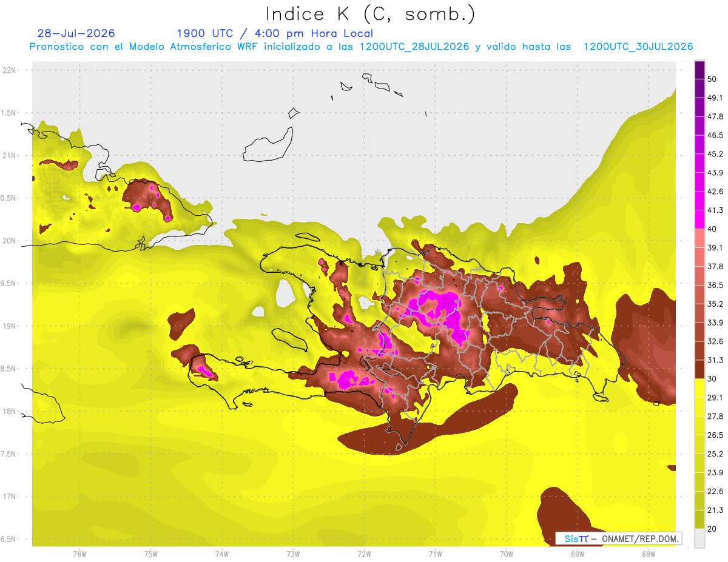Click the '19N' latitude axis label
Viewport: 728px width, 562px height.
click(x=10, y=326)
